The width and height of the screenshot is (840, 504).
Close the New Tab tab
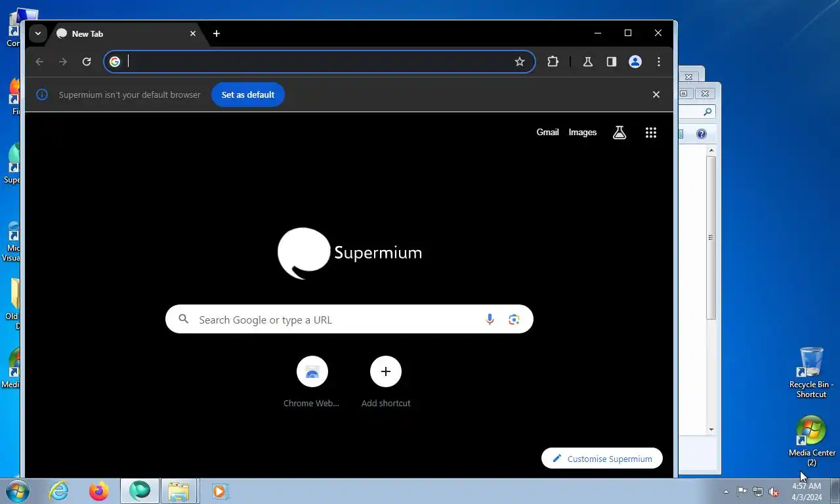[193, 33]
